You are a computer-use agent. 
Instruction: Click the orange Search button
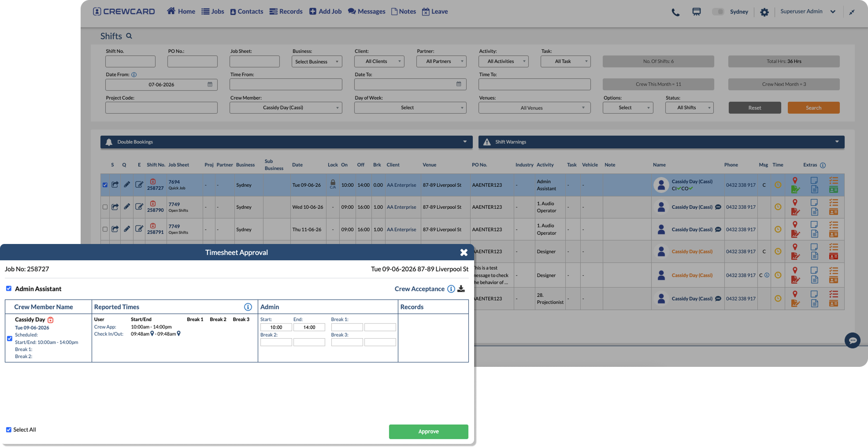click(x=814, y=108)
